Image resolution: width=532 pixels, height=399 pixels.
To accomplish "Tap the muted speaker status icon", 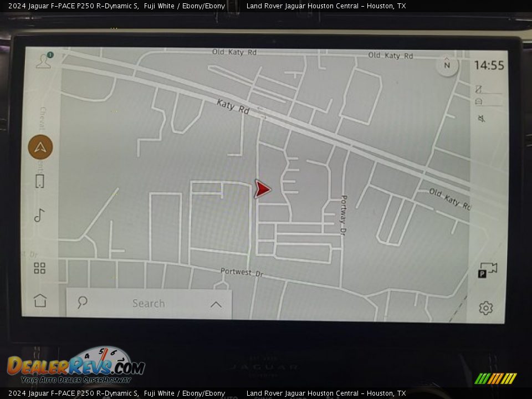I will (482, 119).
